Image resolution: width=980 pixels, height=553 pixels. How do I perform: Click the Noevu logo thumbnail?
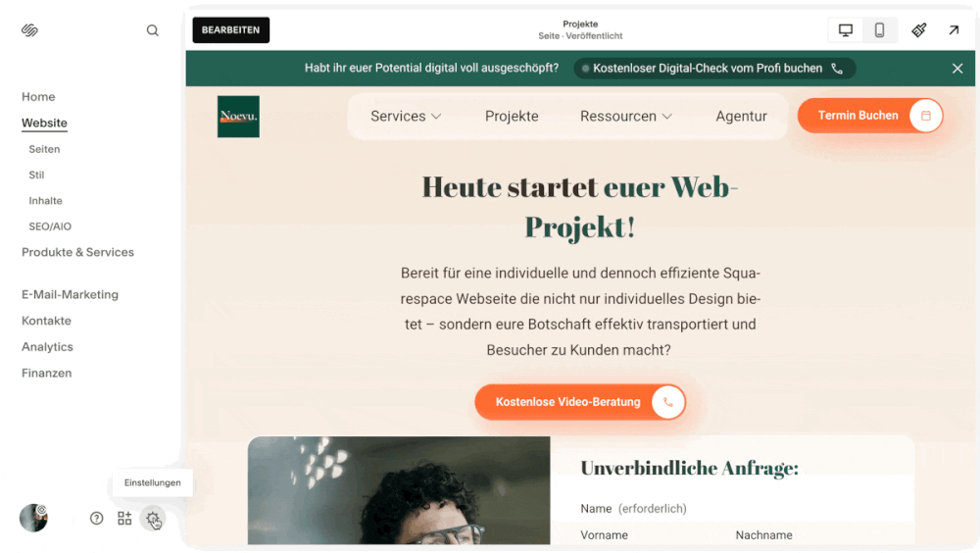click(x=238, y=117)
